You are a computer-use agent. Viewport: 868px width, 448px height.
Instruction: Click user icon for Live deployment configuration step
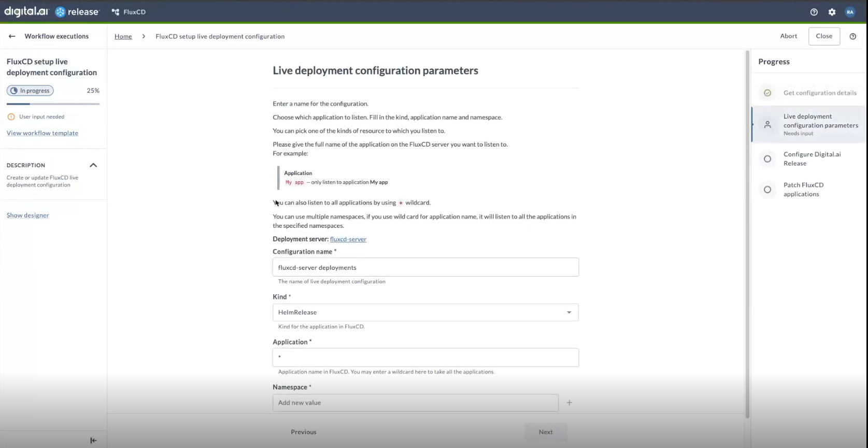767,124
